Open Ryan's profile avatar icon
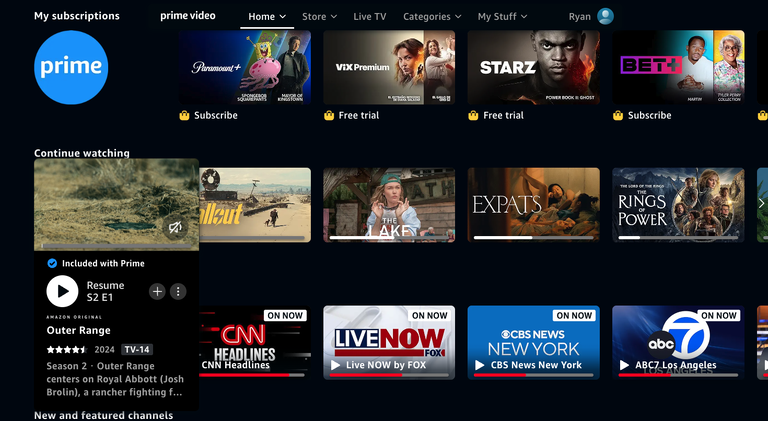This screenshot has height=421, width=768. pos(605,16)
